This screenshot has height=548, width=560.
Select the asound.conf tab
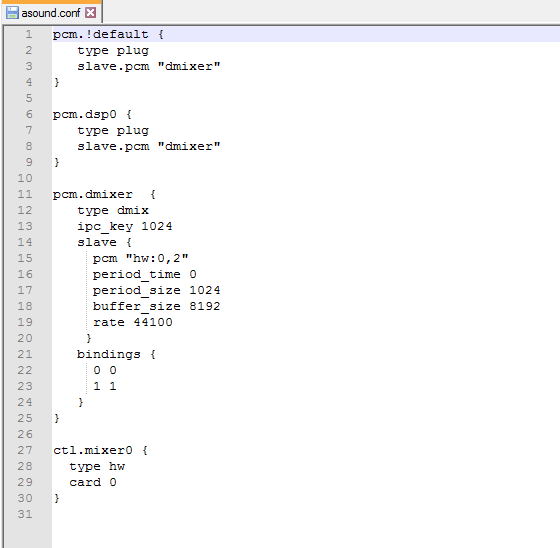click(x=51, y=13)
